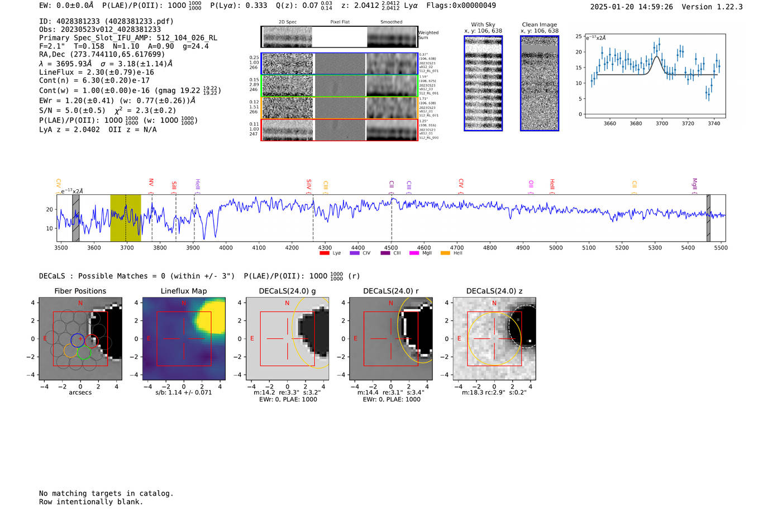Click the CIV legend color swatch
782x532 pixels.
pyautogui.click(x=354, y=253)
